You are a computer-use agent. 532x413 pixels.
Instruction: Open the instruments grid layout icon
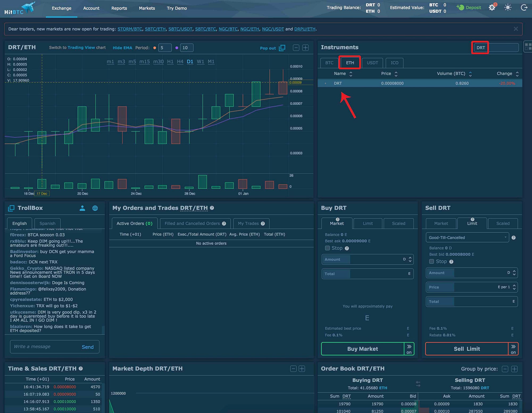click(x=528, y=47)
